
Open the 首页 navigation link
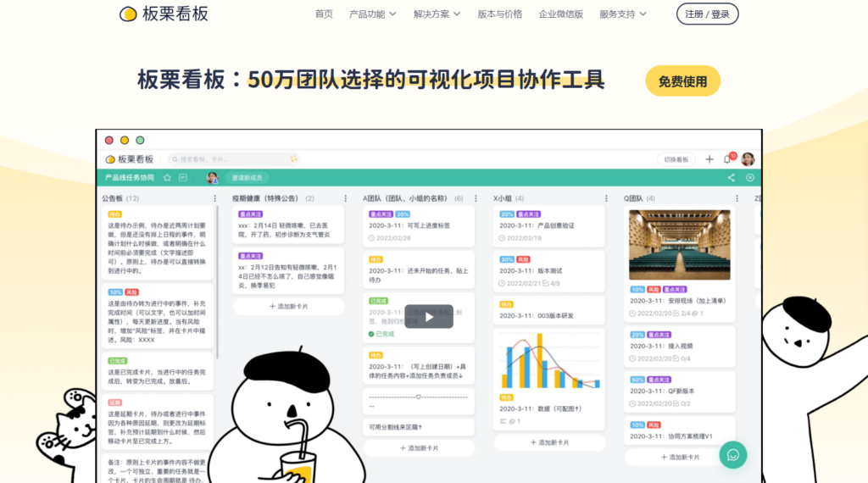coord(324,14)
